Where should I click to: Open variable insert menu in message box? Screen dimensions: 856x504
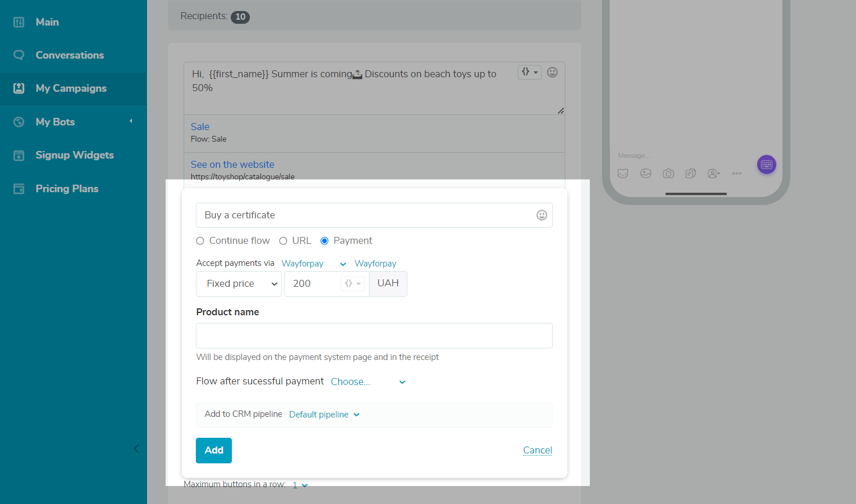click(529, 72)
